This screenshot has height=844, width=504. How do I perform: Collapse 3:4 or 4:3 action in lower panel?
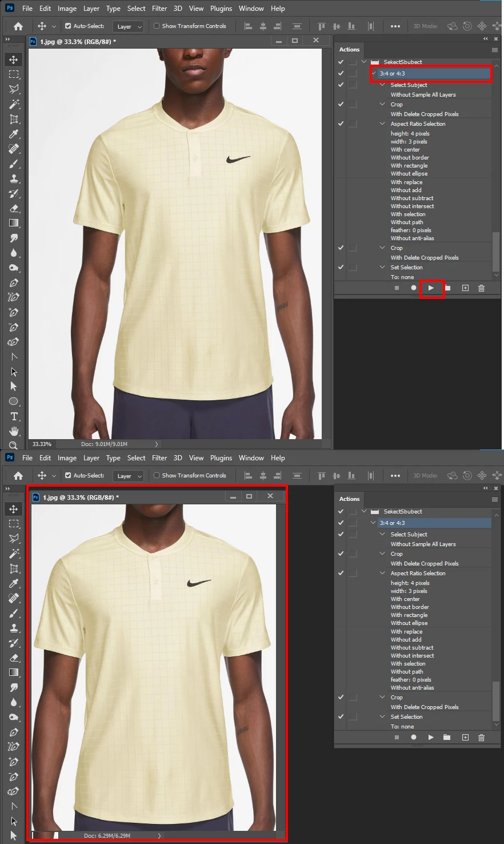coord(373,523)
